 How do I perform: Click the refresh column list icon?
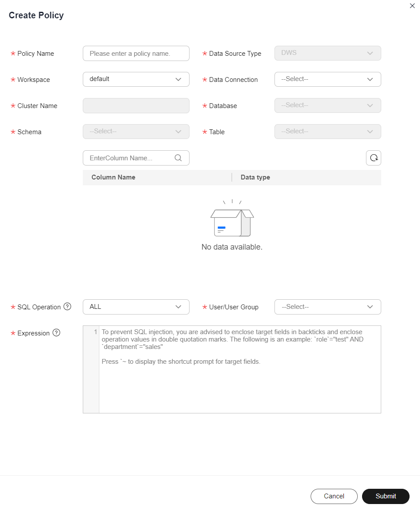[373, 158]
